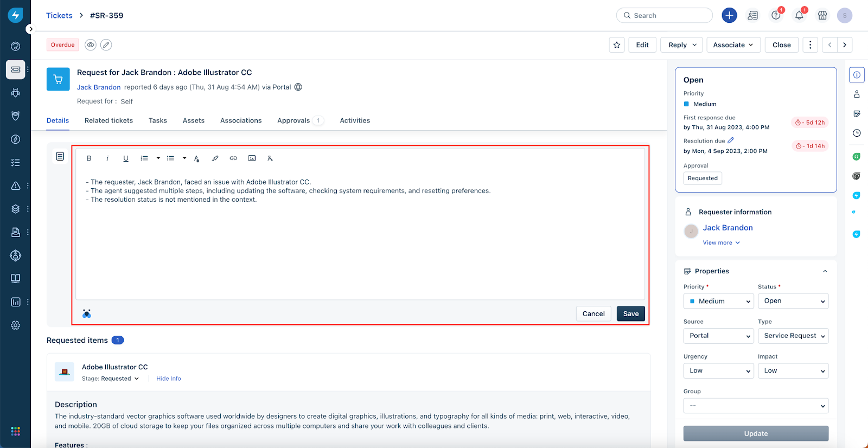Open the Associate dropdown button

(x=733, y=45)
